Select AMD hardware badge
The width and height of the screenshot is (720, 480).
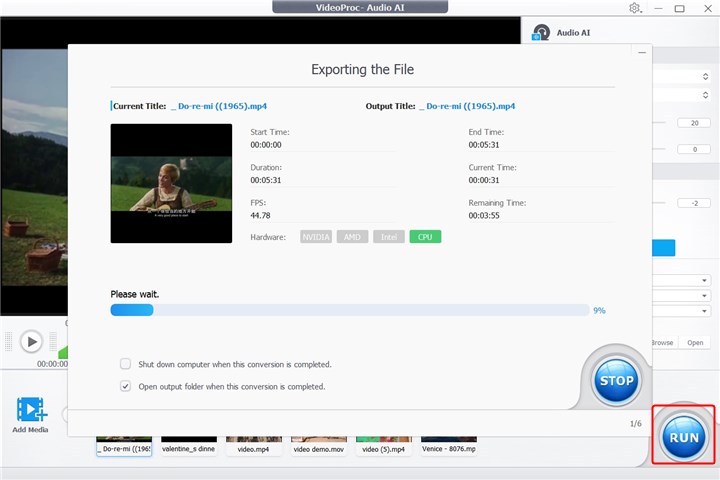pyautogui.click(x=352, y=237)
